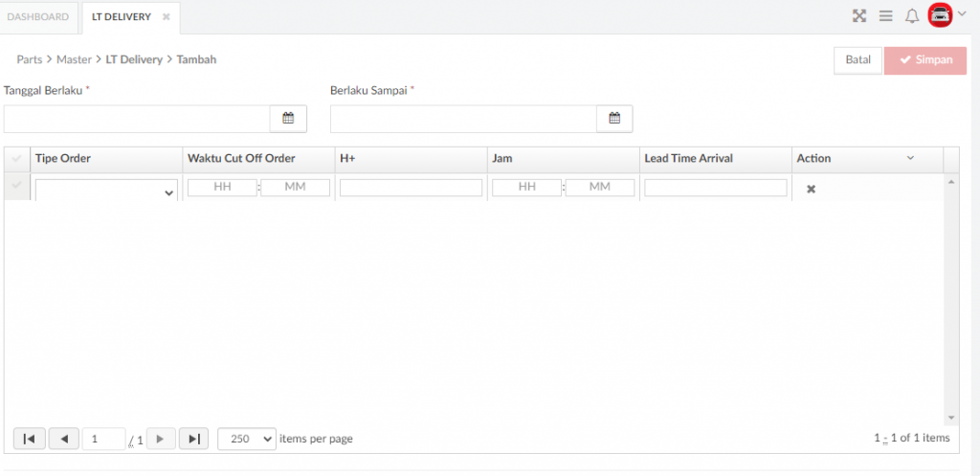The width and height of the screenshot is (980, 476).
Task: Click the H+ input field
Action: 412,188
